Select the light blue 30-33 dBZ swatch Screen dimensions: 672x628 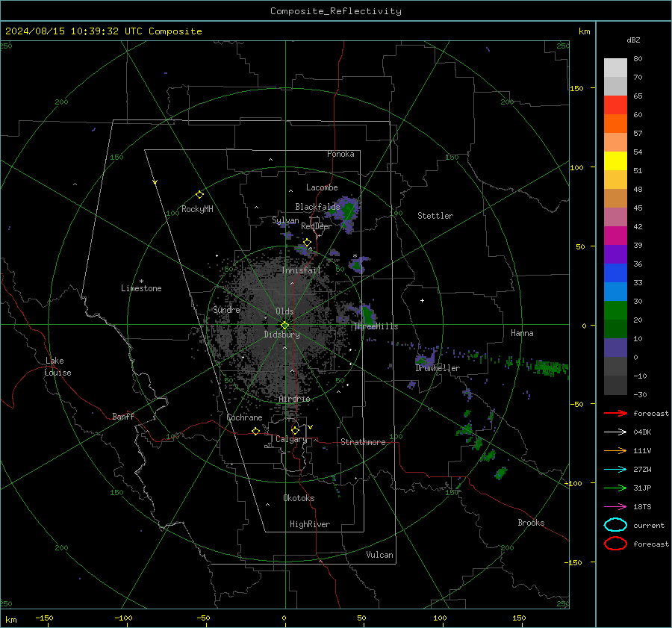click(615, 291)
